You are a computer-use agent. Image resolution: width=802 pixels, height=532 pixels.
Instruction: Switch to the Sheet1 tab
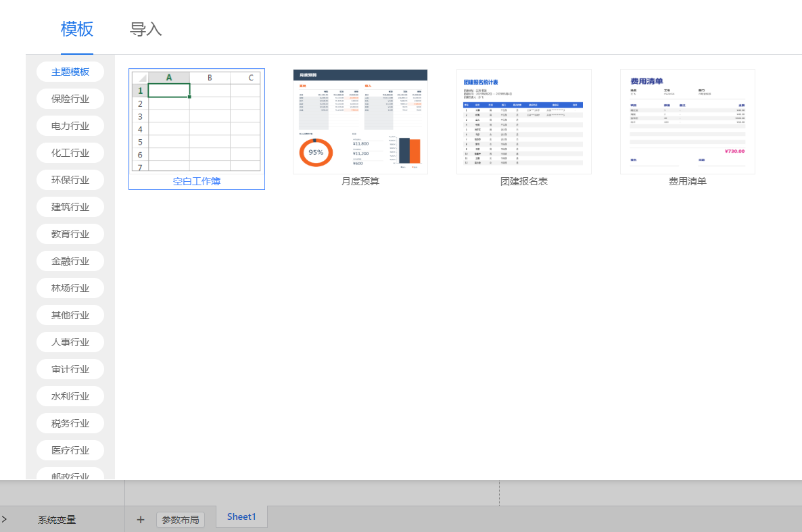[x=241, y=516]
